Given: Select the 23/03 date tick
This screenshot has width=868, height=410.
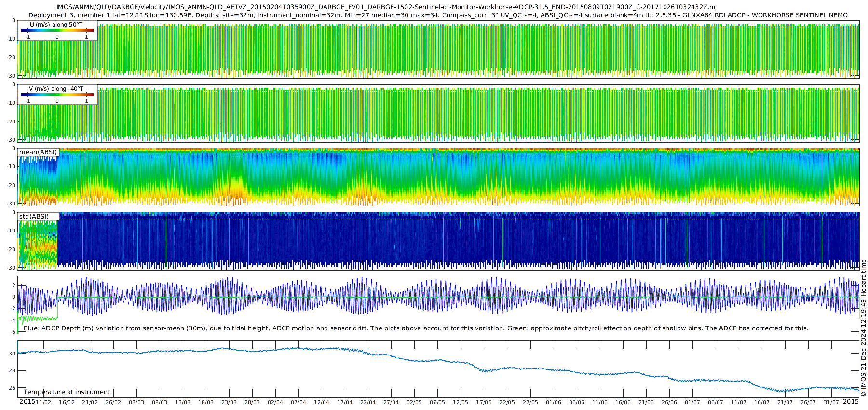Looking at the screenshot, I should tap(229, 402).
